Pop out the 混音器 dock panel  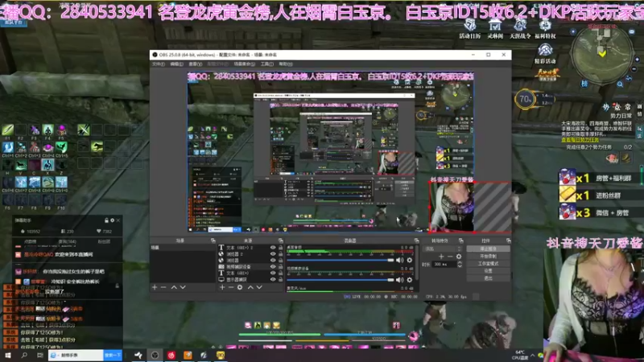pyautogui.click(x=416, y=241)
